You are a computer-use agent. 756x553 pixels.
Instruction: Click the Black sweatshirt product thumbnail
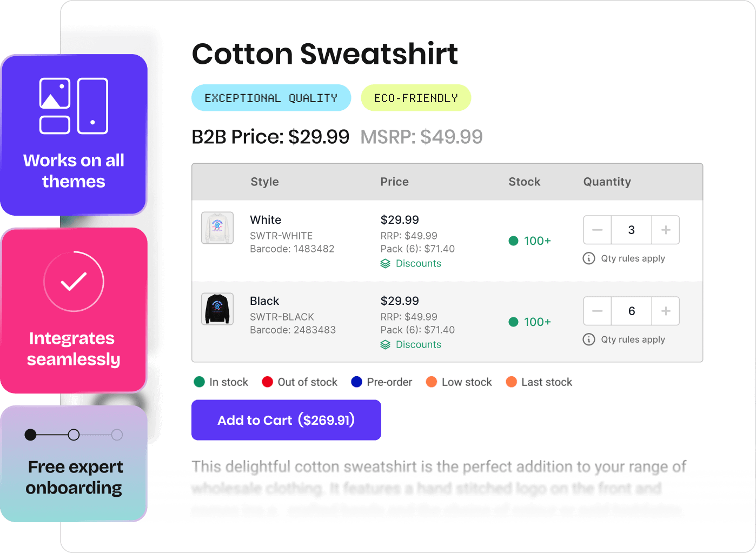pos(217,309)
